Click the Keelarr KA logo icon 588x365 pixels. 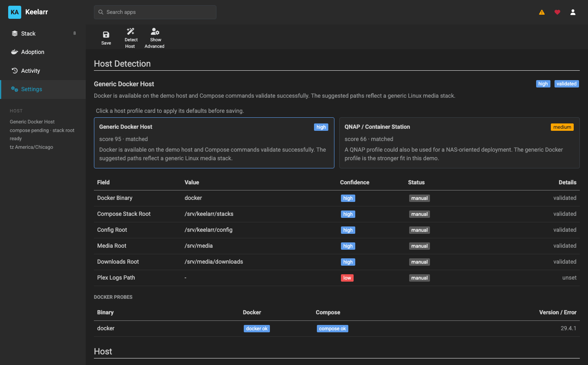15,12
